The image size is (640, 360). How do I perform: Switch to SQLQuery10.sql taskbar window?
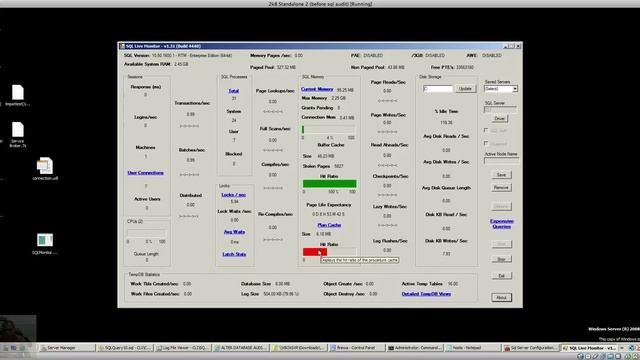coord(124,348)
